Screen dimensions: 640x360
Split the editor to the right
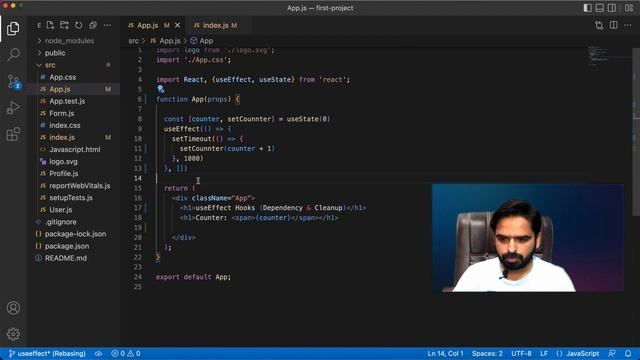click(613, 25)
